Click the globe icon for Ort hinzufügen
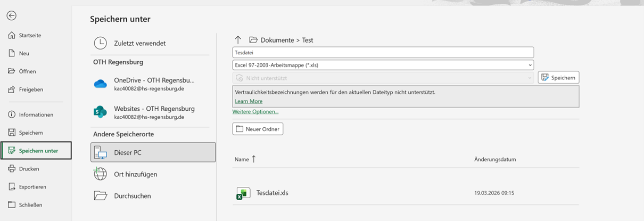Screen dimensions: 644x221 101,174
